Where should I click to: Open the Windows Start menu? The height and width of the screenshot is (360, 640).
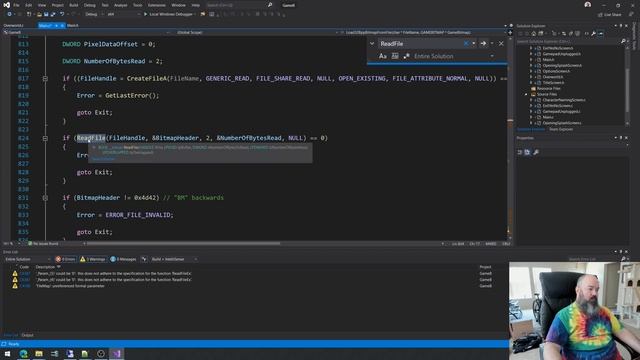(7, 354)
